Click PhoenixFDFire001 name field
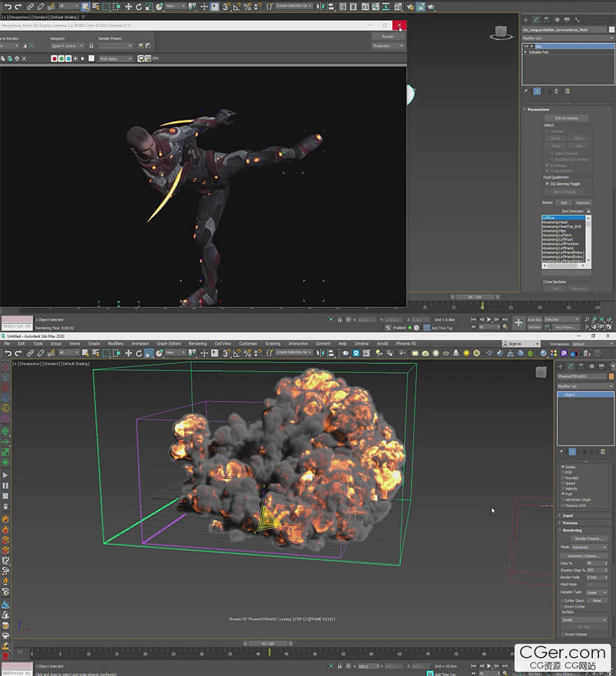The image size is (616, 676). point(582,376)
